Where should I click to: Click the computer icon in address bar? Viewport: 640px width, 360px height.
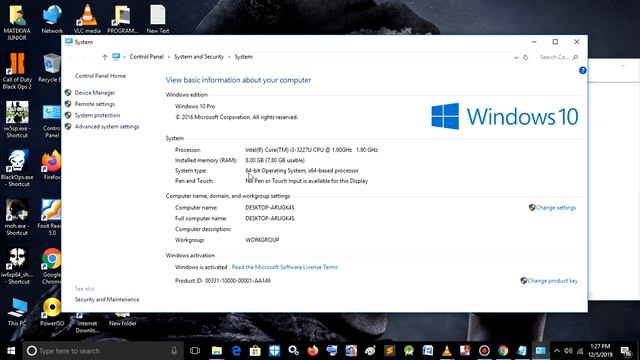(x=116, y=57)
